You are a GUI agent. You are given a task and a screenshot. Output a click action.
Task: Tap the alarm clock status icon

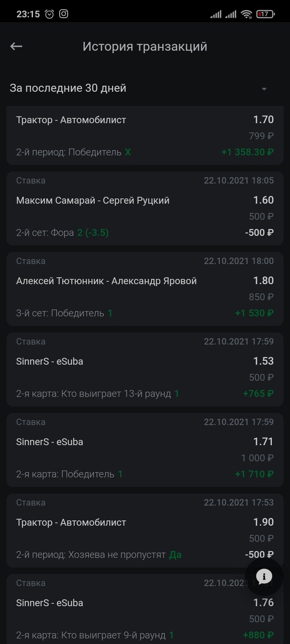pos(49,14)
